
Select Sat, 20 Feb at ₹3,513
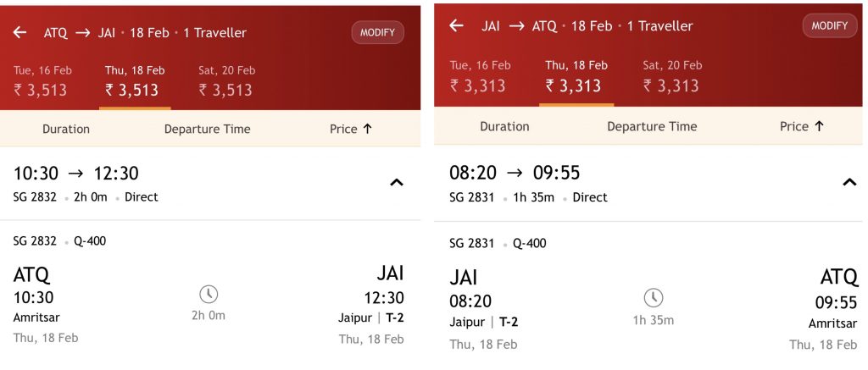[226, 81]
